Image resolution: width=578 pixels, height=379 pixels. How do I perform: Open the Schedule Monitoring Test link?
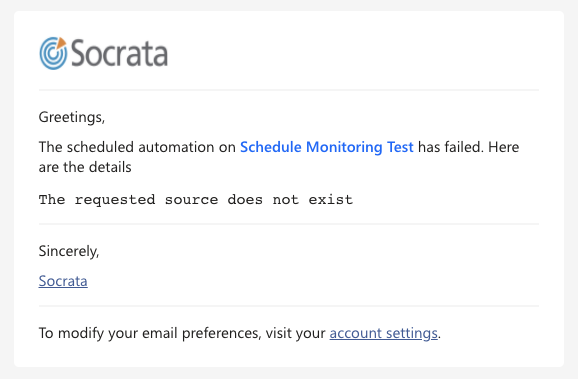click(x=327, y=147)
